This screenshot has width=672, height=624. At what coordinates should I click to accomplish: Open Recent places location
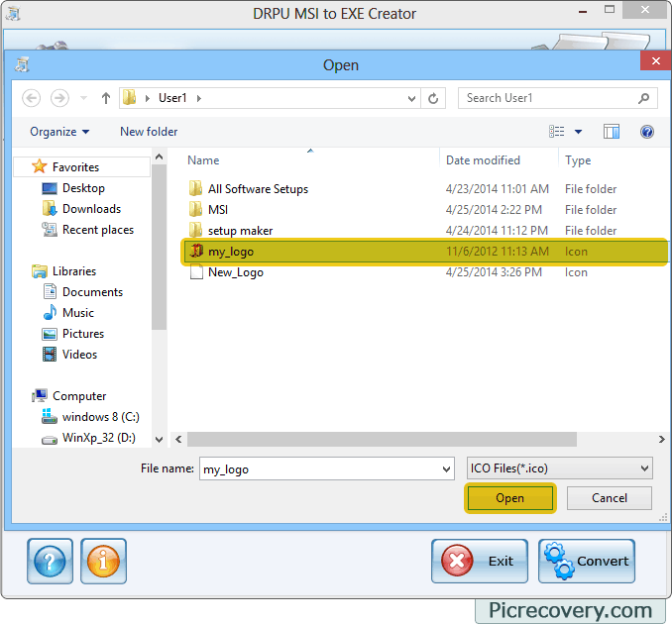[x=98, y=230]
